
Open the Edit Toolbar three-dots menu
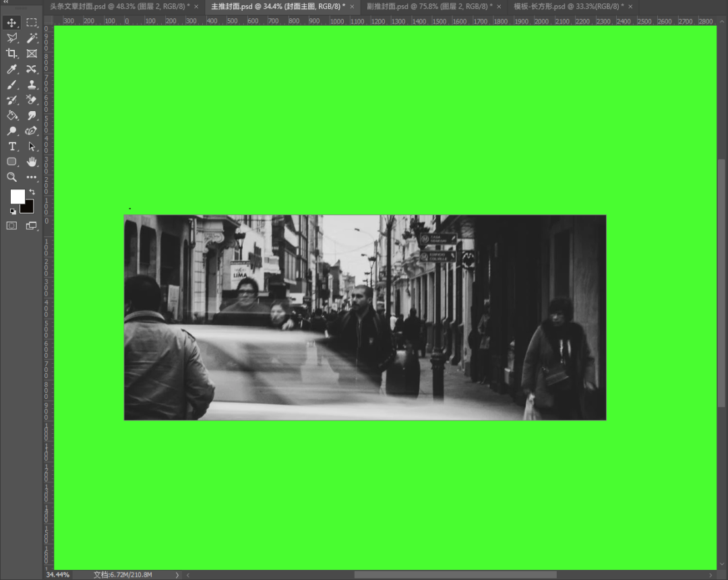click(x=32, y=176)
